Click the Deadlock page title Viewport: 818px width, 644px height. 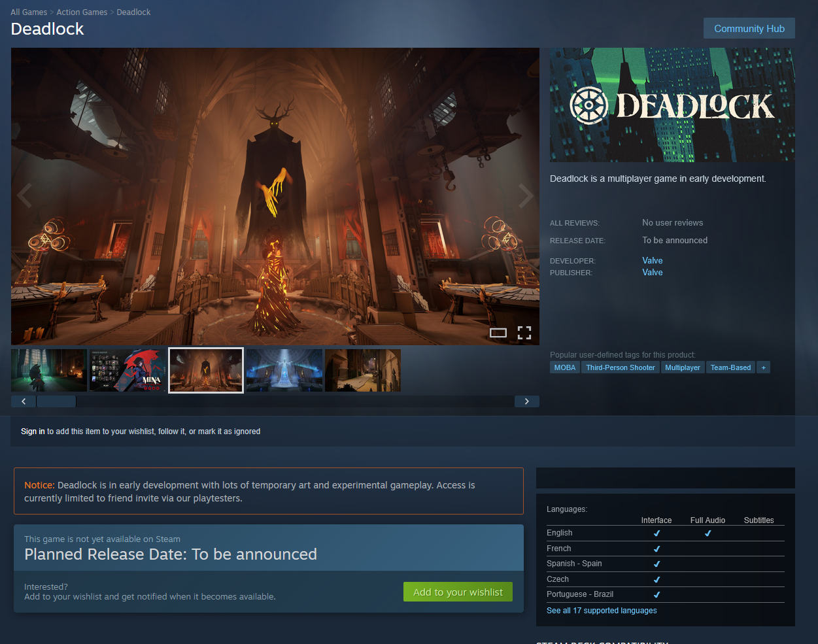(48, 29)
